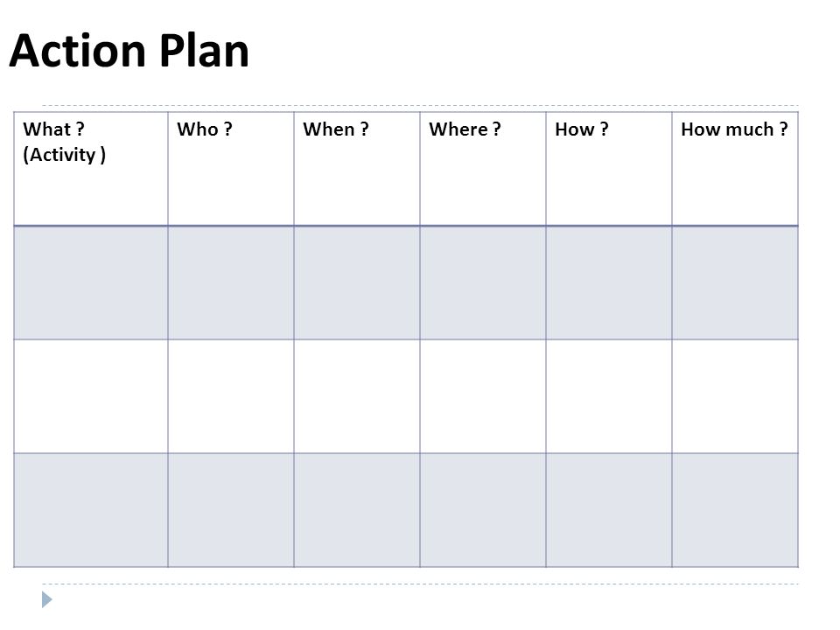Select the How ? header cell
This screenshot has height=630, width=840.
point(609,169)
